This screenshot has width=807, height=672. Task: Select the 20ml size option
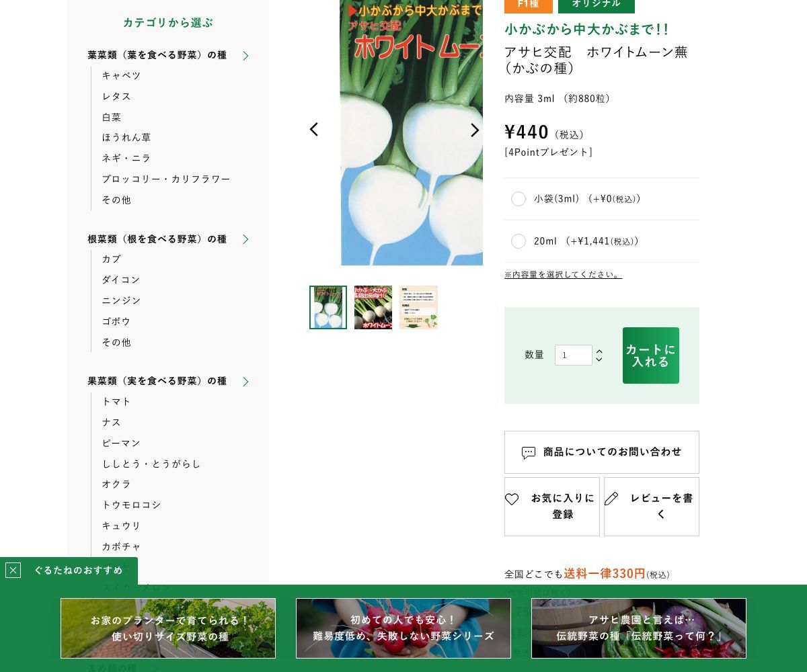(518, 241)
